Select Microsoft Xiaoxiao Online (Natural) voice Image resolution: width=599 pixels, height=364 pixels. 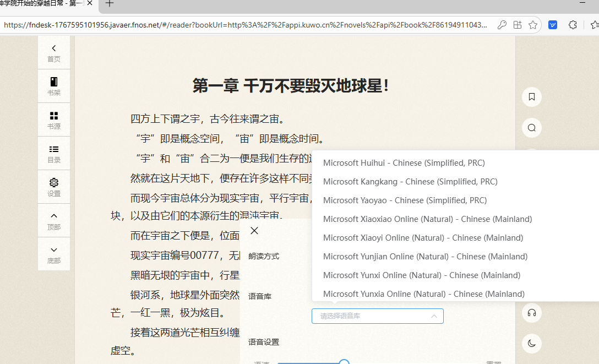(455, 219)
